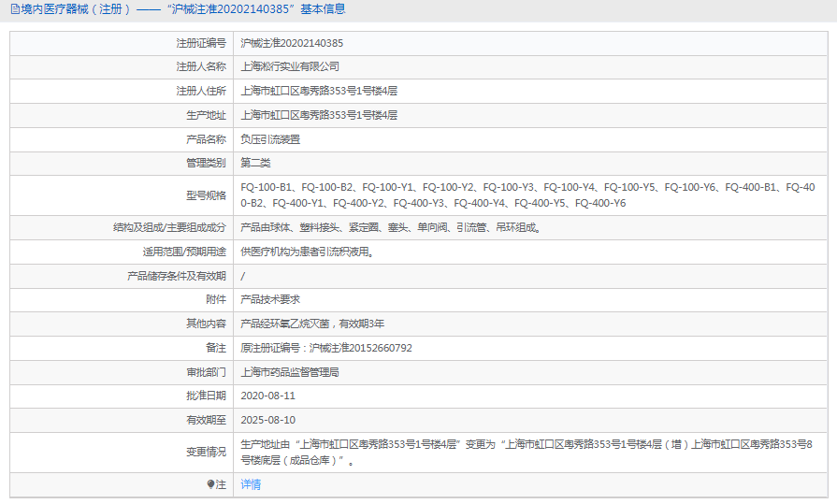
Task: Click the 结构及组成/主要组成成分 label
Action: [170, 227]
